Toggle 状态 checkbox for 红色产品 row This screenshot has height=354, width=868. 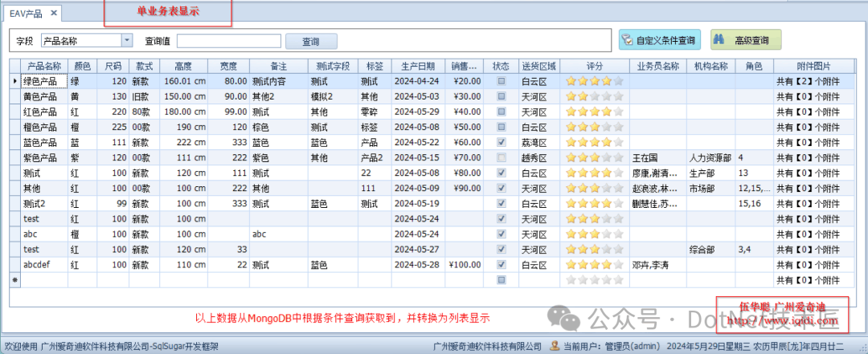tap(502, 112)
